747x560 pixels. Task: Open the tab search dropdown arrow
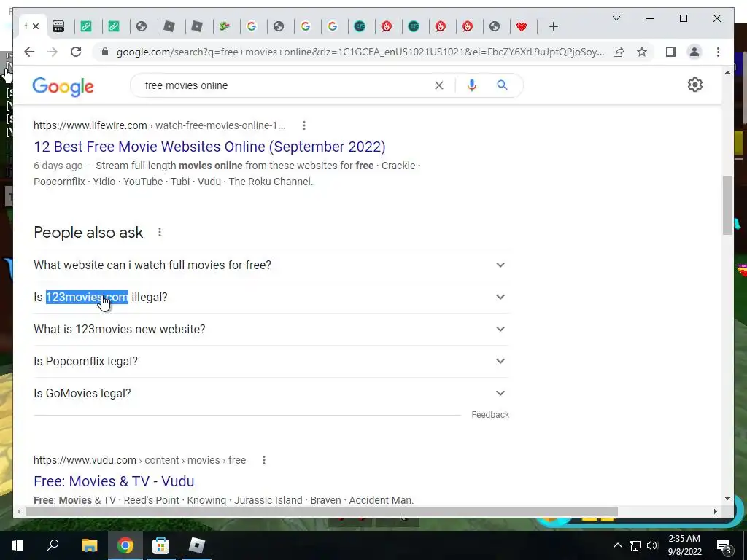(616, 18)
